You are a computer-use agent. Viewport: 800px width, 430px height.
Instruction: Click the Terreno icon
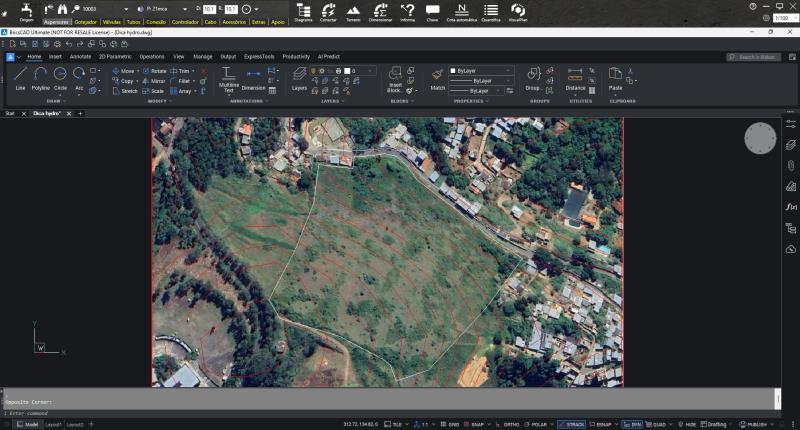pyautogui.click(x=353, y=12)
